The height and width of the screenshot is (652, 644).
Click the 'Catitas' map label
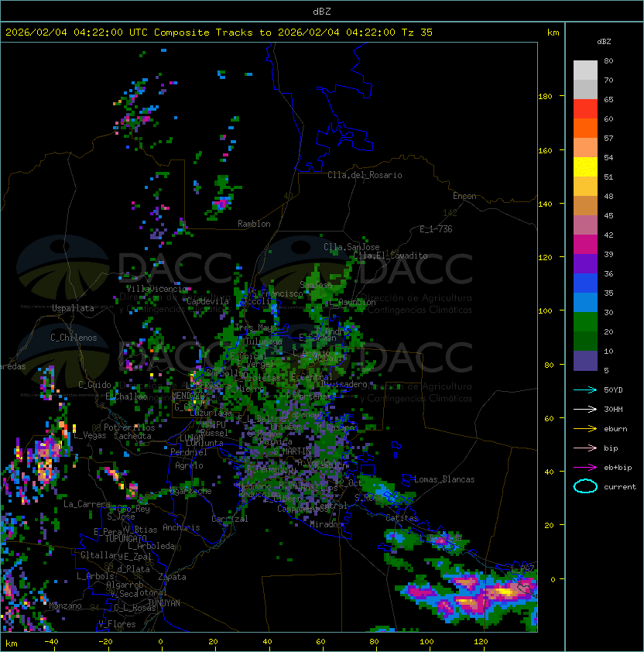(x=402, y=519)
